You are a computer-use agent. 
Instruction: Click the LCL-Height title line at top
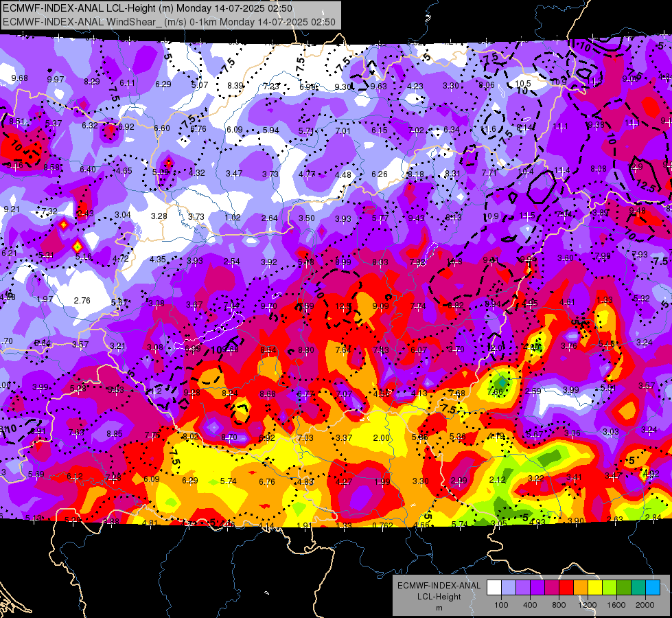tap(148, 8)
